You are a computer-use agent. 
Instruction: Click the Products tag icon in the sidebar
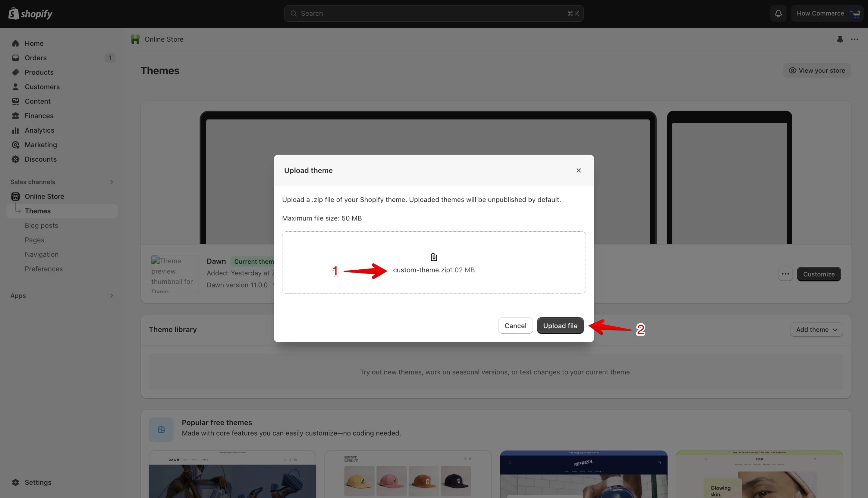(15, 72)
